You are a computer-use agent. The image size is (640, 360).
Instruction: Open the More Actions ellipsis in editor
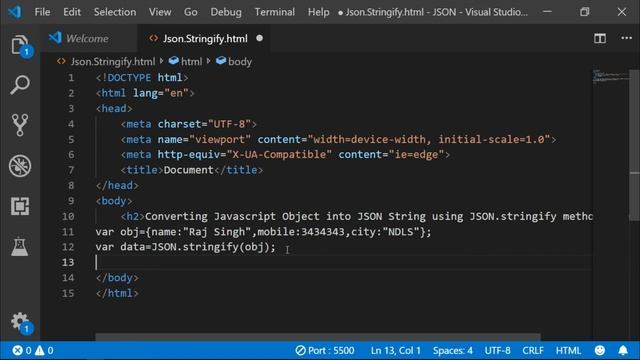(x=626, y=38)
